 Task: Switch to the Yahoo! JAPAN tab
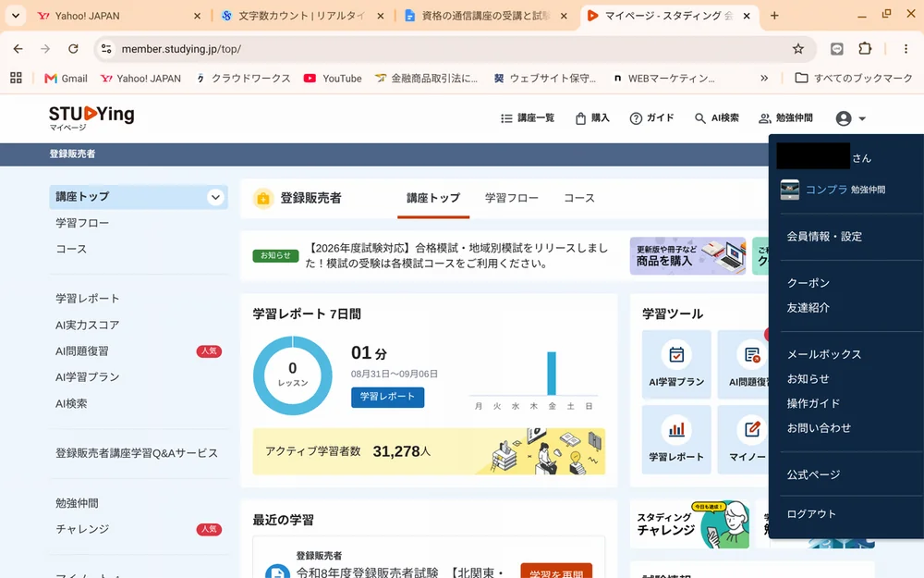[118, 16]
